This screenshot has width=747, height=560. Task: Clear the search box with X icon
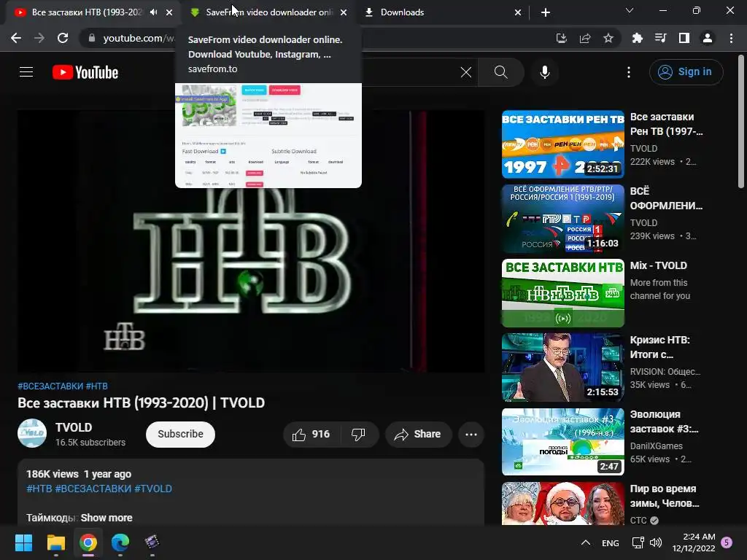(x=466, y=72)
